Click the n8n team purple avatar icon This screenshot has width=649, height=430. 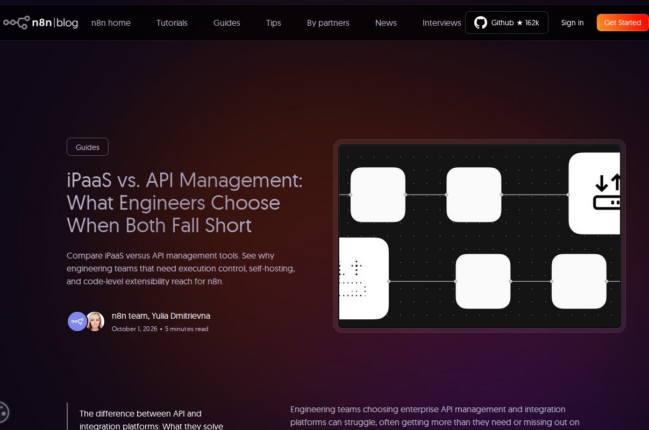click(x=77, y=322)
